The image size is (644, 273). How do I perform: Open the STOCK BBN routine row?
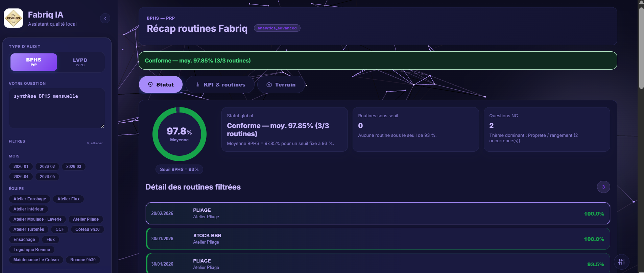click(x=378, y=239)
